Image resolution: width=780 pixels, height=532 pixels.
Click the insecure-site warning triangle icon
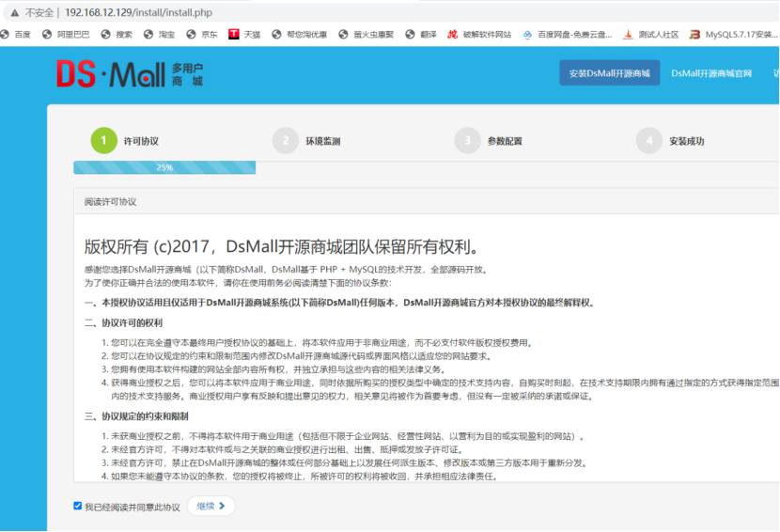[15, 13]
